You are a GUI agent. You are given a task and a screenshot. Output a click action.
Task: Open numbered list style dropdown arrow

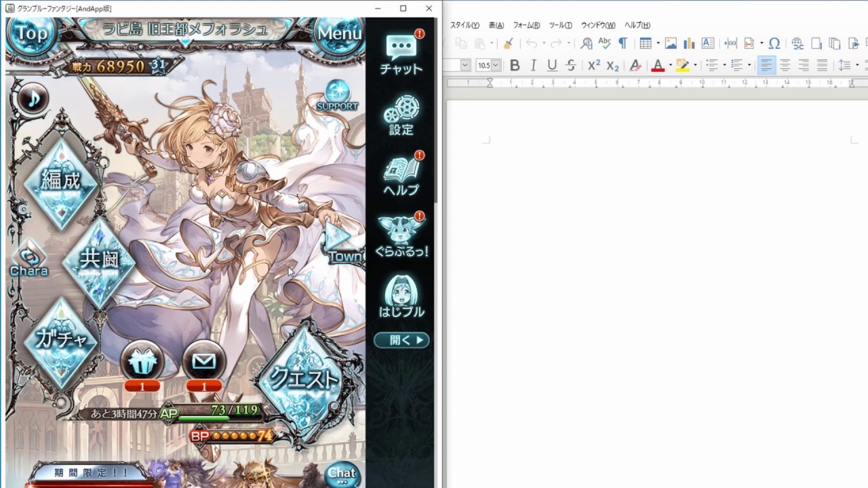pos(749,65)
